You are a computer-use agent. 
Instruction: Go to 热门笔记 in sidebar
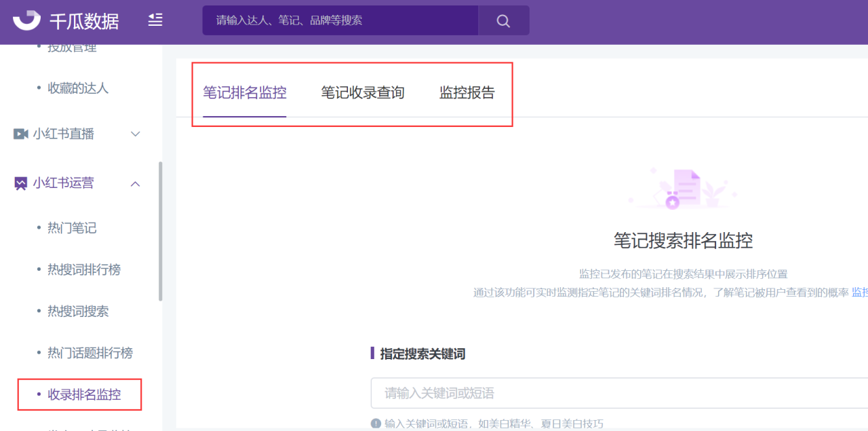[72, 228]
